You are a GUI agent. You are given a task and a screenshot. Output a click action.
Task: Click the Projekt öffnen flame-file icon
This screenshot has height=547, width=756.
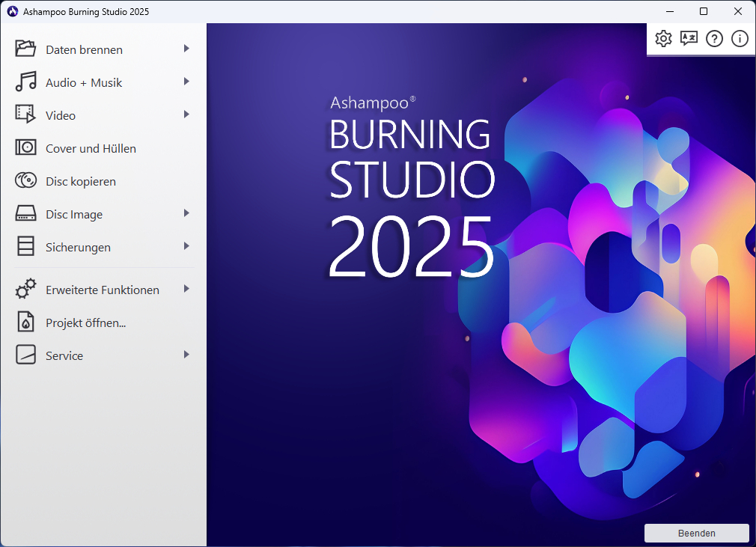click(x=25, y=322)
